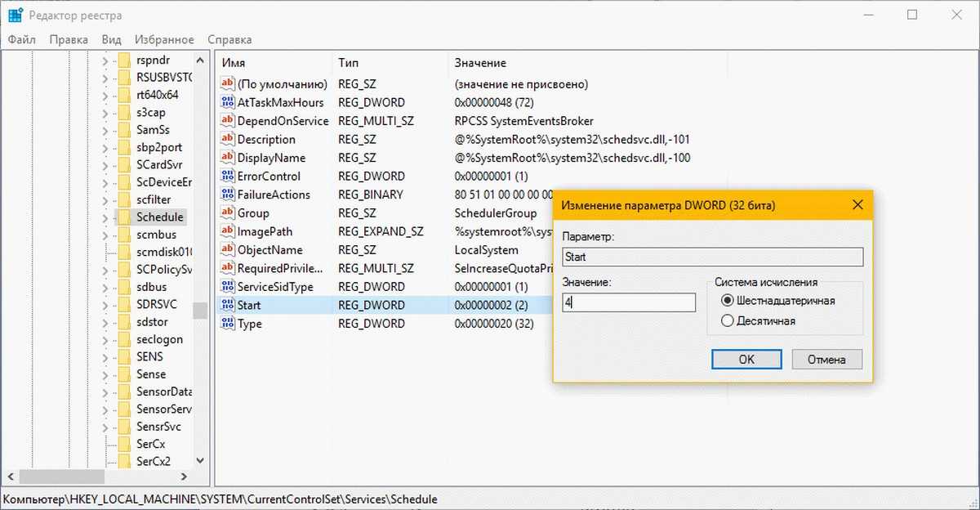
Task: Click the tree pane vertical scrollbar thumb
Action: click(199, 311)
